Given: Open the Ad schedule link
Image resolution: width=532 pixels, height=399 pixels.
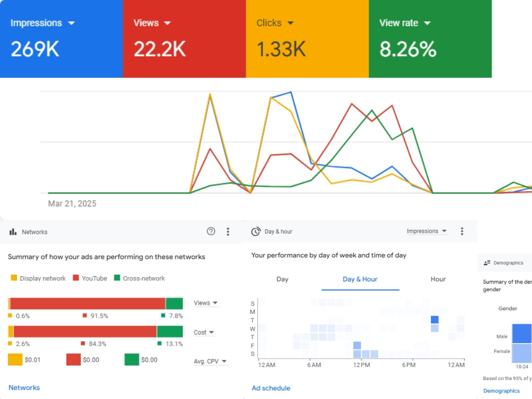Looking at the screenshot, I should click(271, 388).
